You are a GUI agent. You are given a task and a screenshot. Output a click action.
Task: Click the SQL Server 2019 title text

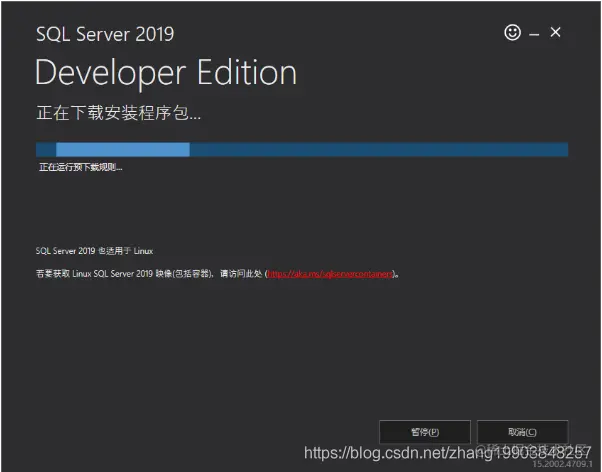pos(105,34)
